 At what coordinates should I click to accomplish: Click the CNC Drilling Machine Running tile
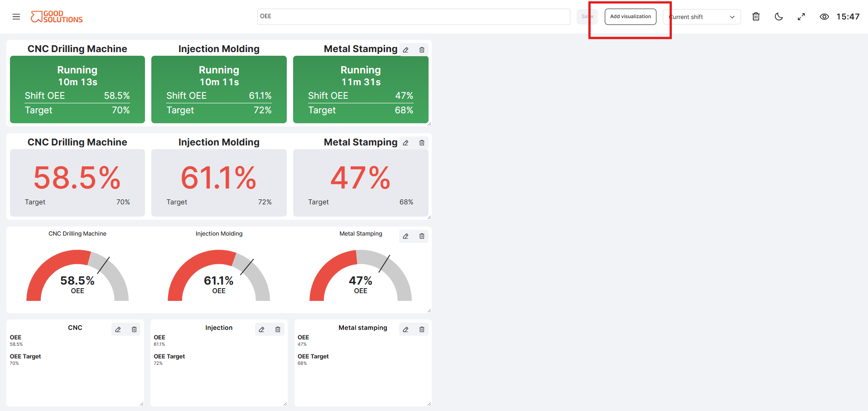coord(77,89)
